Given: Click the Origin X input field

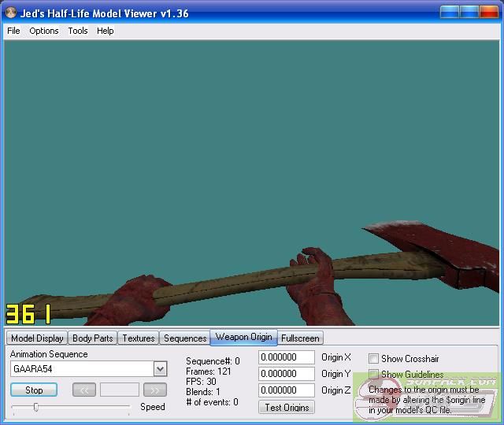Looking at the screenshot, I should [x=287, y=357].
